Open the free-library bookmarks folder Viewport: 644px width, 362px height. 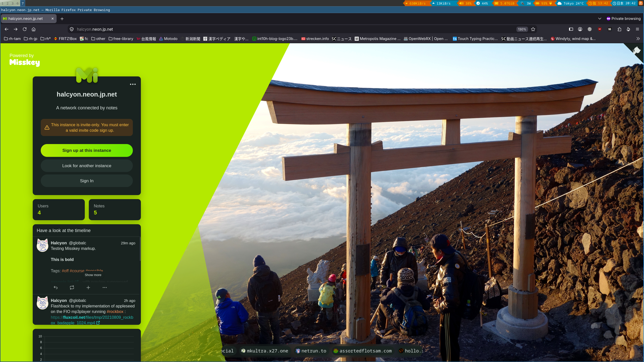[x=121, y=39]
